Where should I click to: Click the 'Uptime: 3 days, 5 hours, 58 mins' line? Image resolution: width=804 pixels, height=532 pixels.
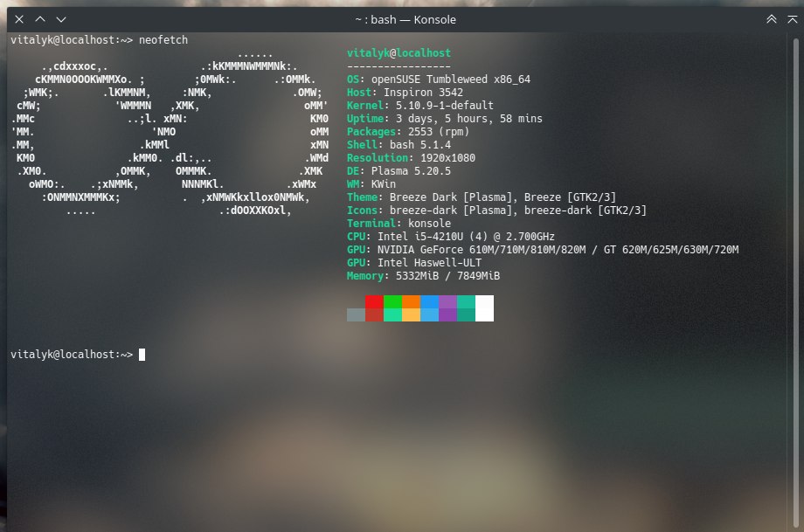pyautogui.click(x=444, y=119)
